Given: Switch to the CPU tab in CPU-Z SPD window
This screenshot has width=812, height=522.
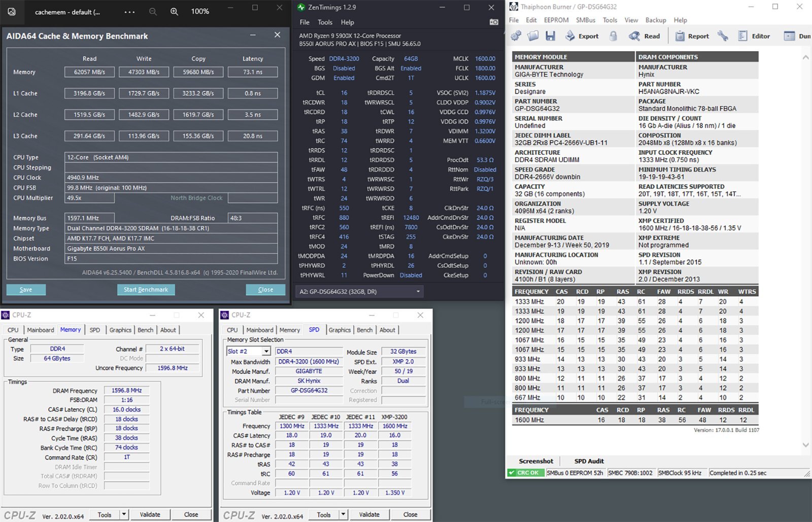Looking at the screenshot, I should click(232, 330).
